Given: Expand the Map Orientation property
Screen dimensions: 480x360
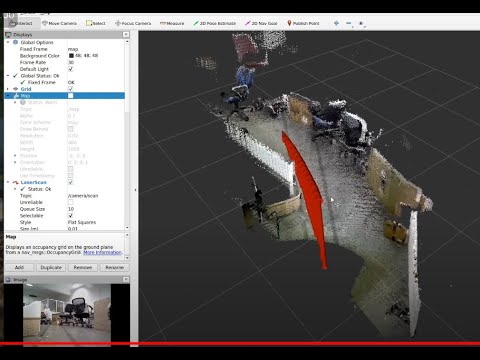Looking at the screenshot, I should click(15, 162).
